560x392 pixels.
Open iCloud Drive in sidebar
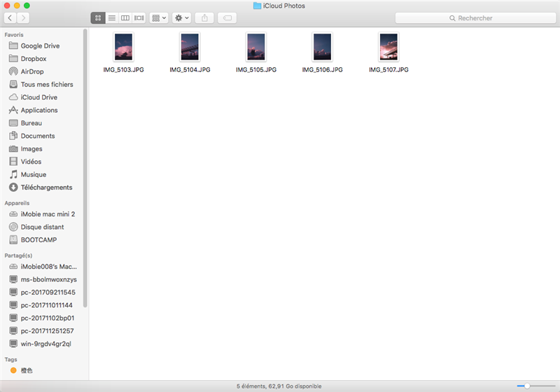pyautogui.click(x=38, y=97)
